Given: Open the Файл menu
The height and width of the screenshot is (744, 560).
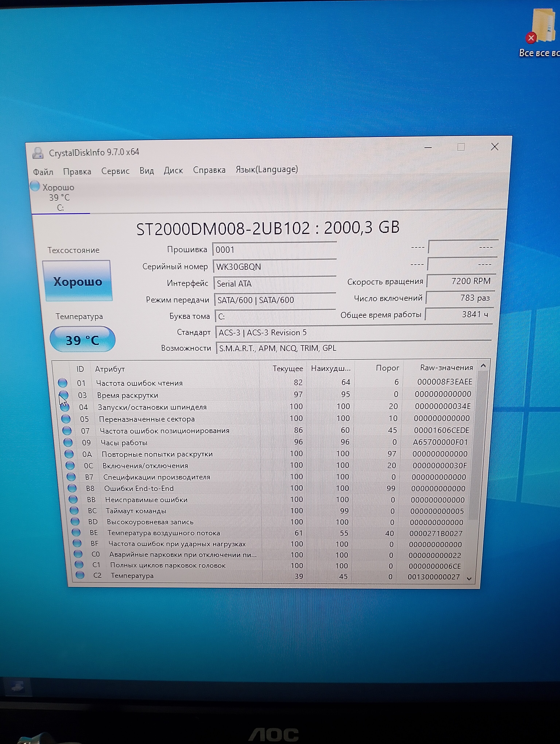Looking at the screenshot, I should coord(43,172).
